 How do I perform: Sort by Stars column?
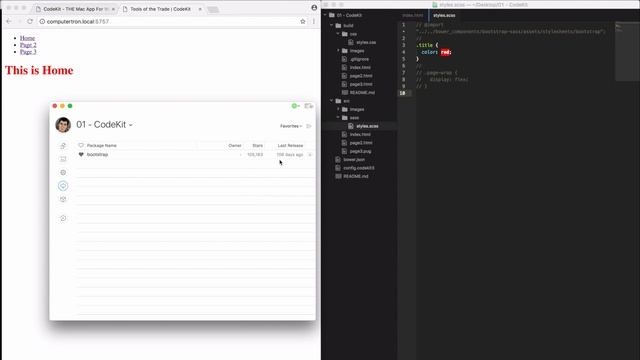(258, 145)
